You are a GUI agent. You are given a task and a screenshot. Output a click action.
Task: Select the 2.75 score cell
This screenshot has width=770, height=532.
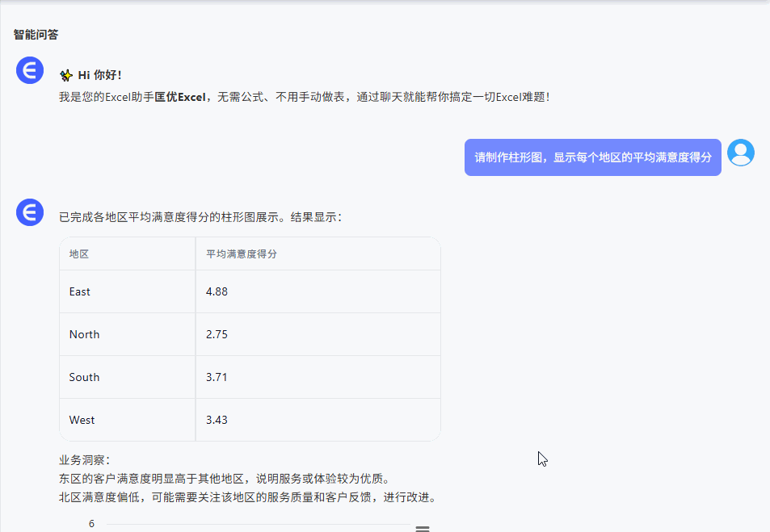(x=318, y=334)
